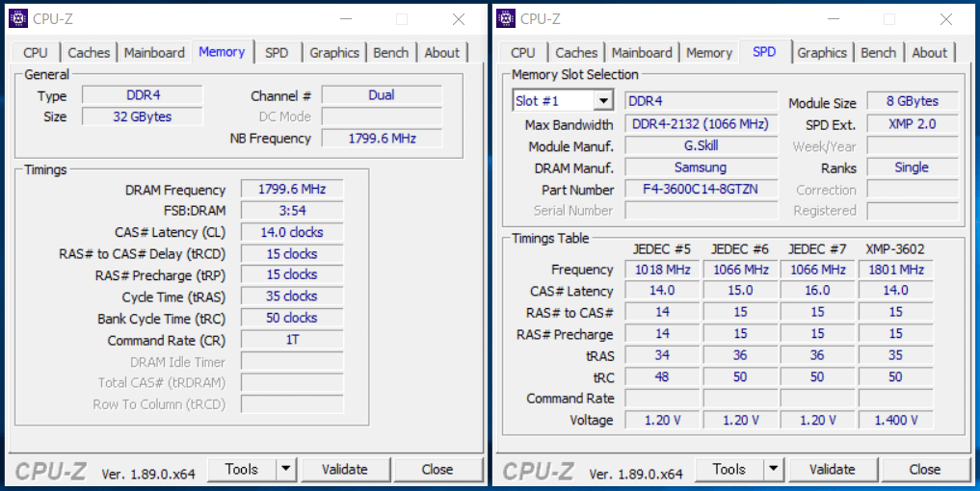
Task: Click CAS# Latency value 14.0 clocks
Action: point(292,232)
